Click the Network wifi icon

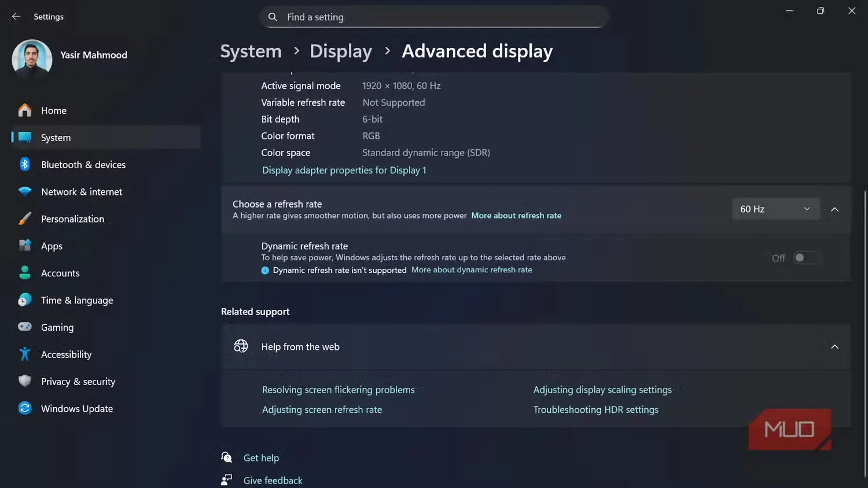(x=25, y=191)
